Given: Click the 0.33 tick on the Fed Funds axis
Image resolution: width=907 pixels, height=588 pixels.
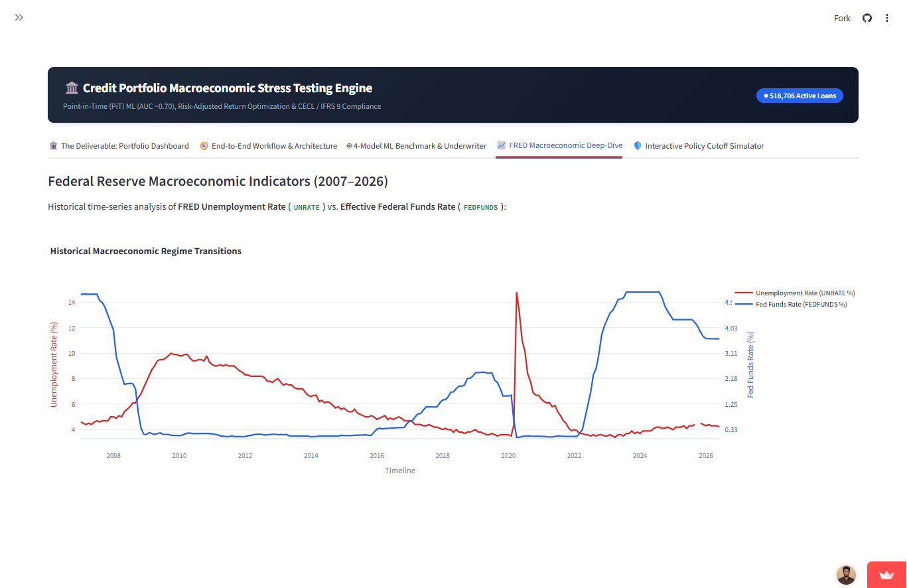Looking at the screenshot, I should [731, 429].
